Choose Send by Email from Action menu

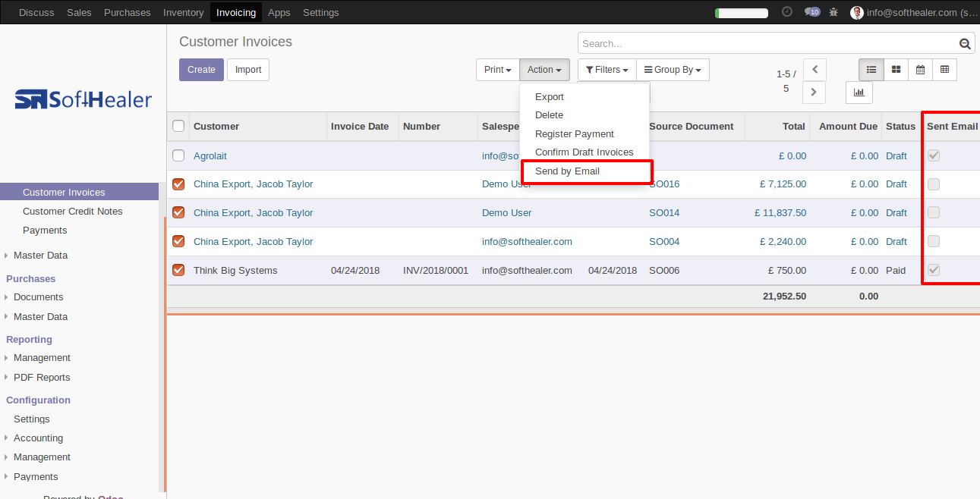coord(585,171)
